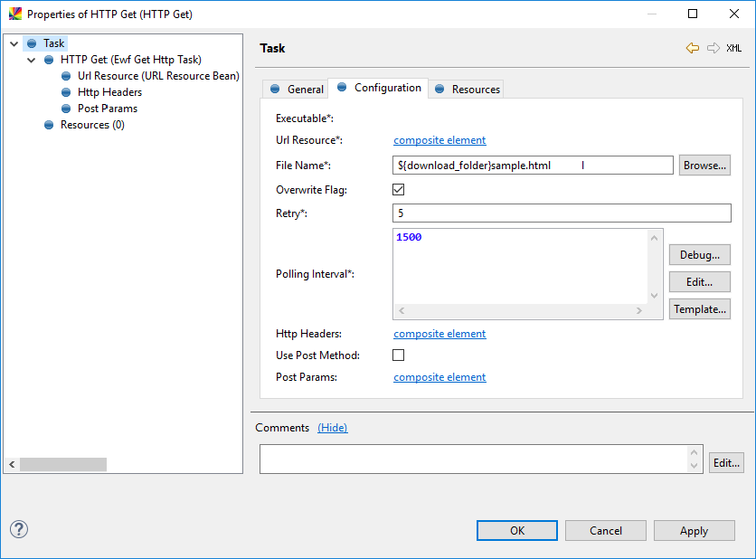Collapse the Task tree node

tap(13, 43)
